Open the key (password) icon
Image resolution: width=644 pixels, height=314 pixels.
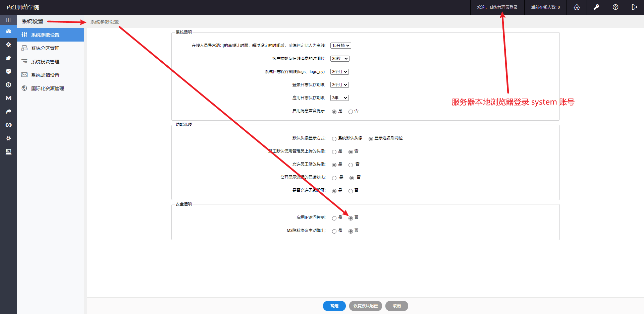click(596, 7)
